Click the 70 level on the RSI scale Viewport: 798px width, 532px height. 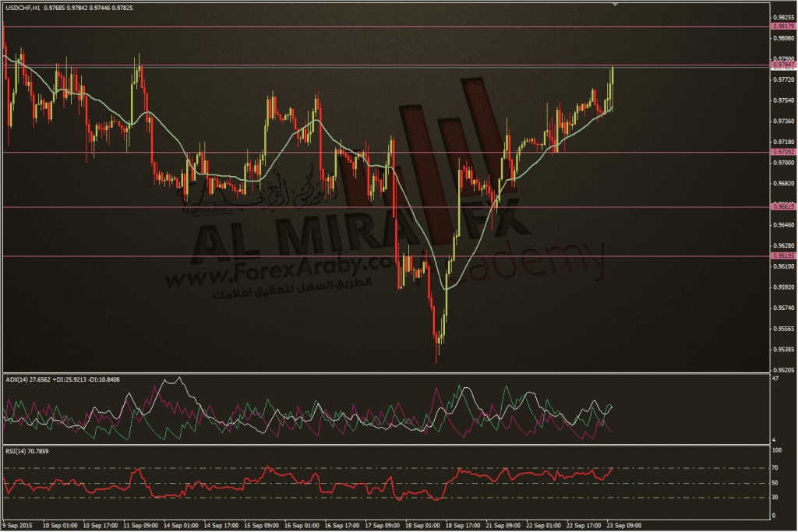click(775, 467)
